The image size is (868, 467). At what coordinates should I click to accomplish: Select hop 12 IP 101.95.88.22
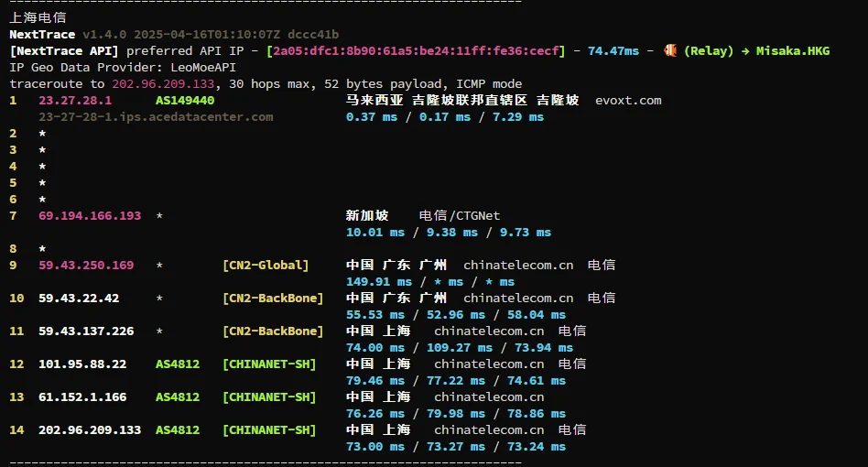[82, 364]
